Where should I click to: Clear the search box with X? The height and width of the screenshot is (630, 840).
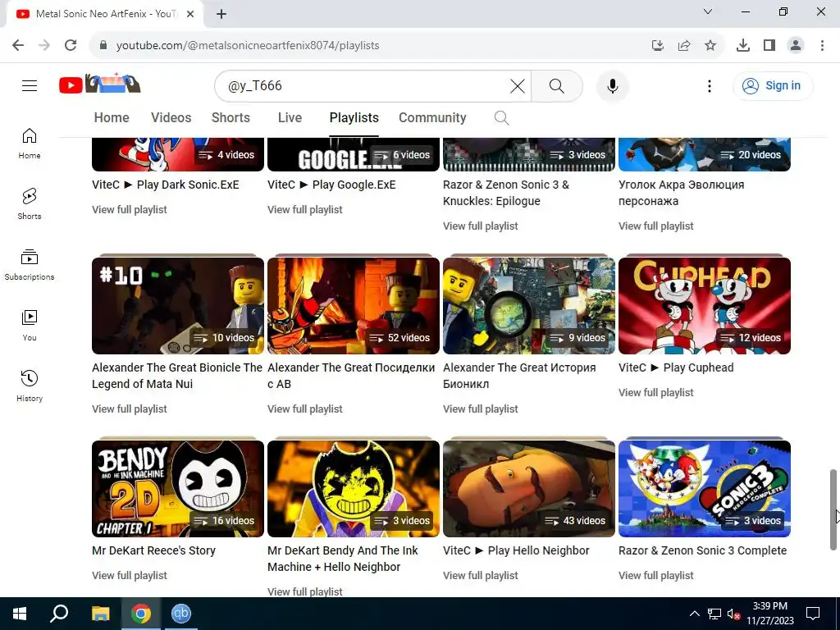tap(517, 85)
